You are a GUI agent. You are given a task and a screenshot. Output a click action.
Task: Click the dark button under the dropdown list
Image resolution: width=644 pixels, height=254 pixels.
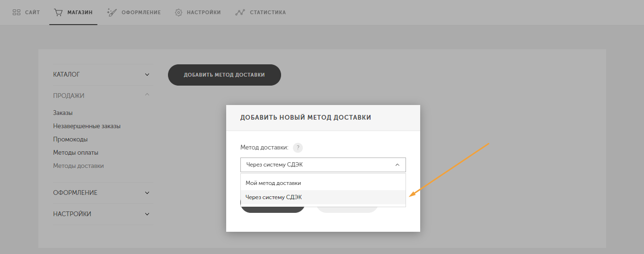[273, 210]
